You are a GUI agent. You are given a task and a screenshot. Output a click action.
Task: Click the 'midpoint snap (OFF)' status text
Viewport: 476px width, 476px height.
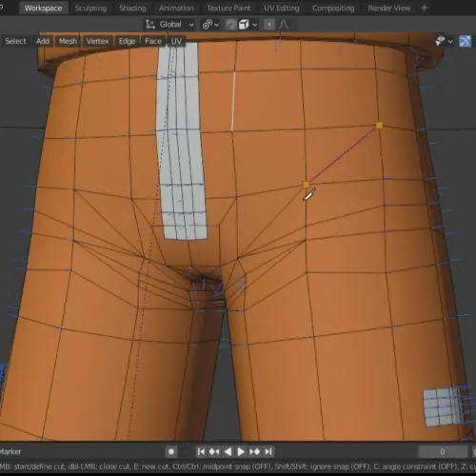pos(237,466)
